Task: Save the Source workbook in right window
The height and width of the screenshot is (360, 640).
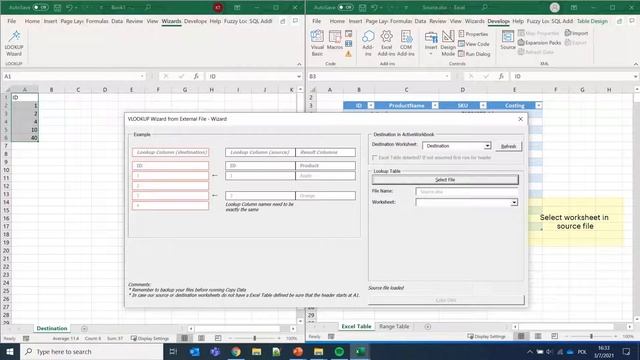Action: pyautogui.click(x=362, y=7)
